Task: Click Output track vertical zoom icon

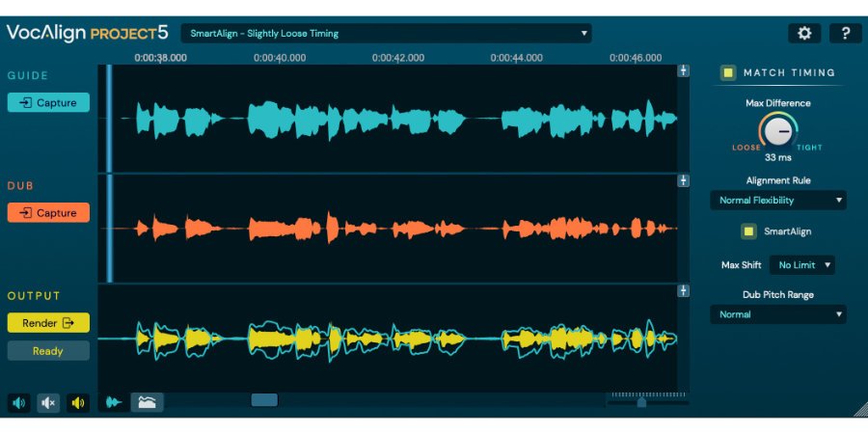Action: 684,290
